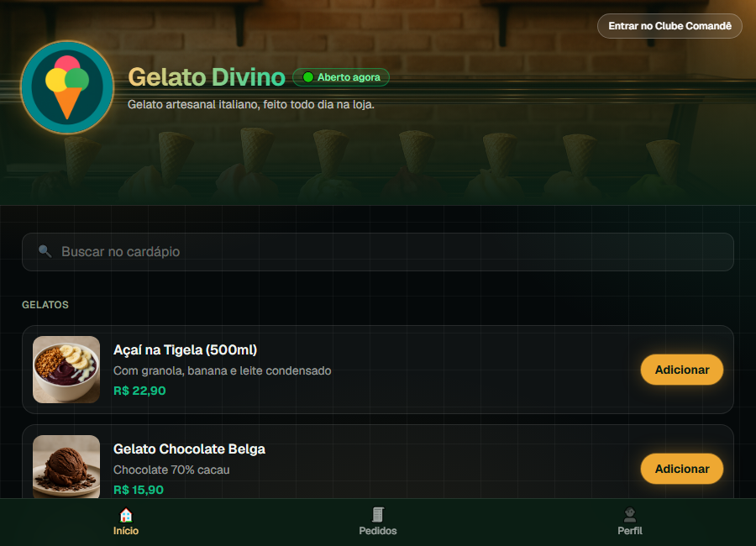Open the Início tab label

coord(126,531)
